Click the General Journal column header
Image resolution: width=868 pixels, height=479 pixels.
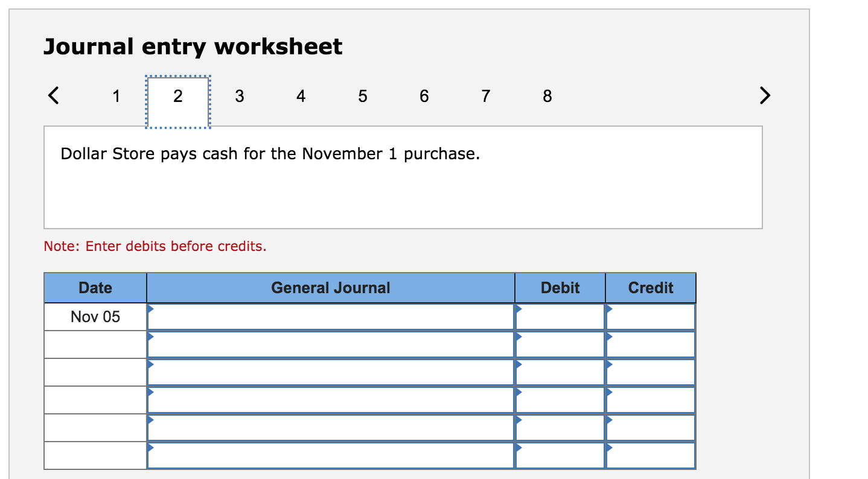pyautogui.click(x=331, y=288)
